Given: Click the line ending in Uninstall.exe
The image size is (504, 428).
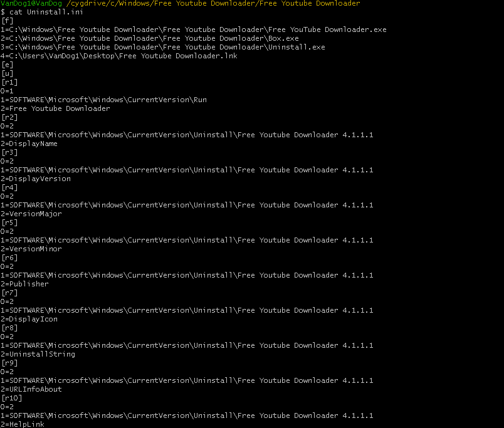Looking at the screenshot, I should [163, 47].
